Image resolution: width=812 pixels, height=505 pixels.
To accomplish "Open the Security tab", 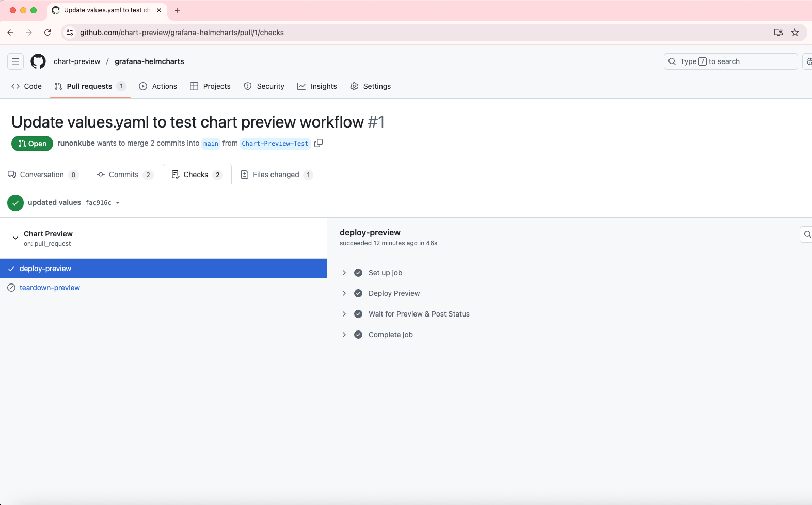I will point(264,86).
